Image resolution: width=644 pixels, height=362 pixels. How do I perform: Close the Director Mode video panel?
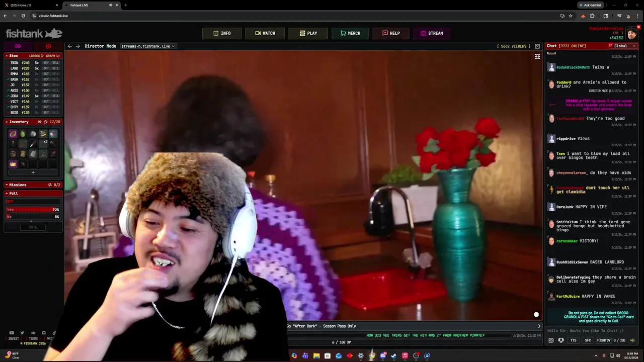(x=537, y=46)
